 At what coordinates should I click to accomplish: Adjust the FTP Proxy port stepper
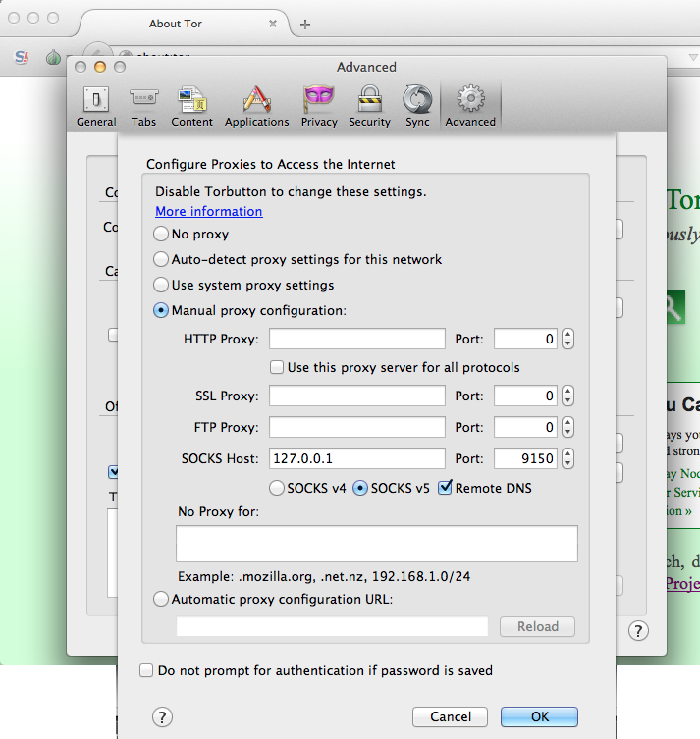point(568,427)
